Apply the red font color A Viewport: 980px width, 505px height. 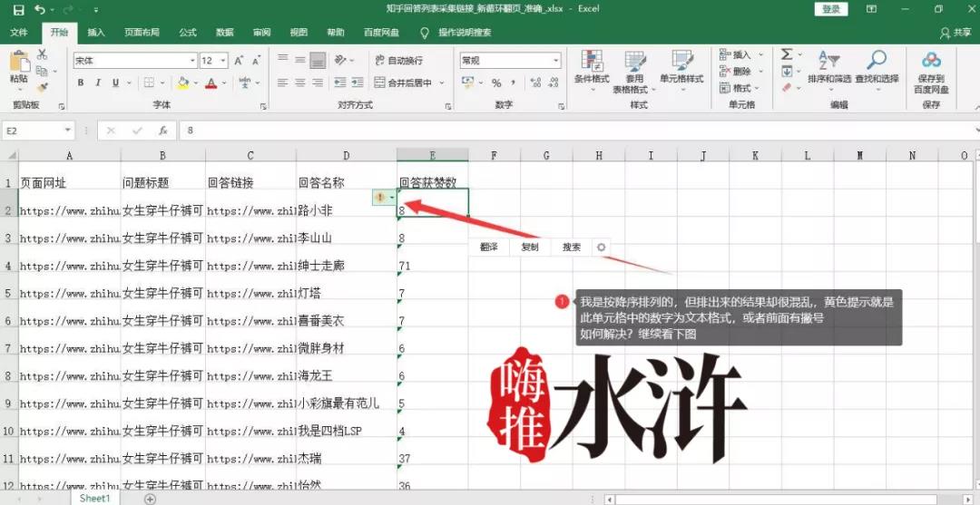point(211,83)
